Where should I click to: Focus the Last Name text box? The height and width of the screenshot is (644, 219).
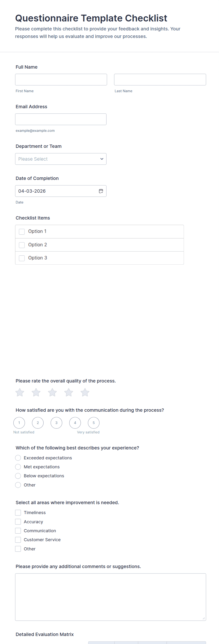click(160, 79)
